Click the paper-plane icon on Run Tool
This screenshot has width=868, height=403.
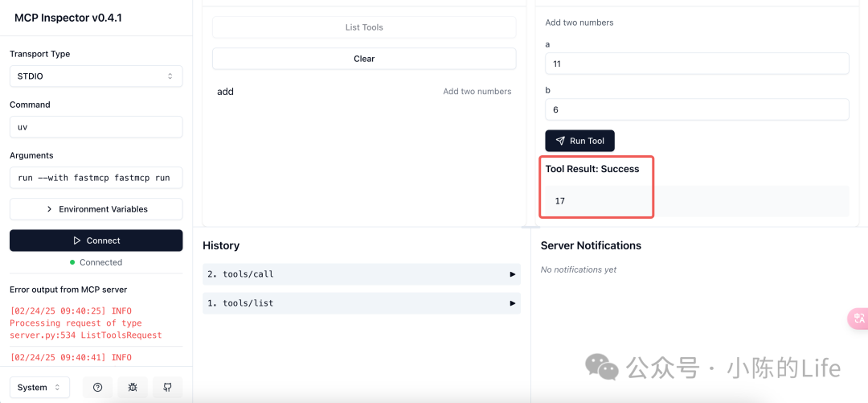click(560, 141)
